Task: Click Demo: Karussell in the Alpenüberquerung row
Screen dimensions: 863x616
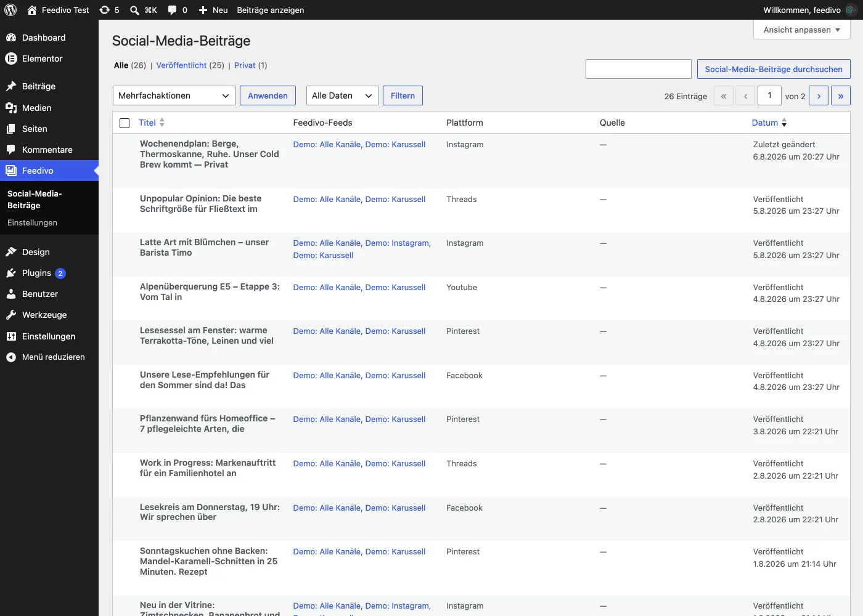Action: 395,288
